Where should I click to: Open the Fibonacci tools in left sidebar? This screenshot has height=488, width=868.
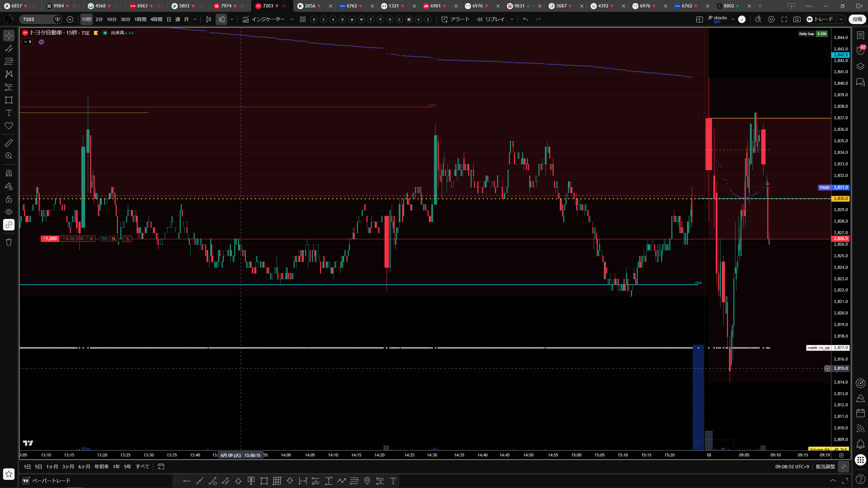click(9, 61)
